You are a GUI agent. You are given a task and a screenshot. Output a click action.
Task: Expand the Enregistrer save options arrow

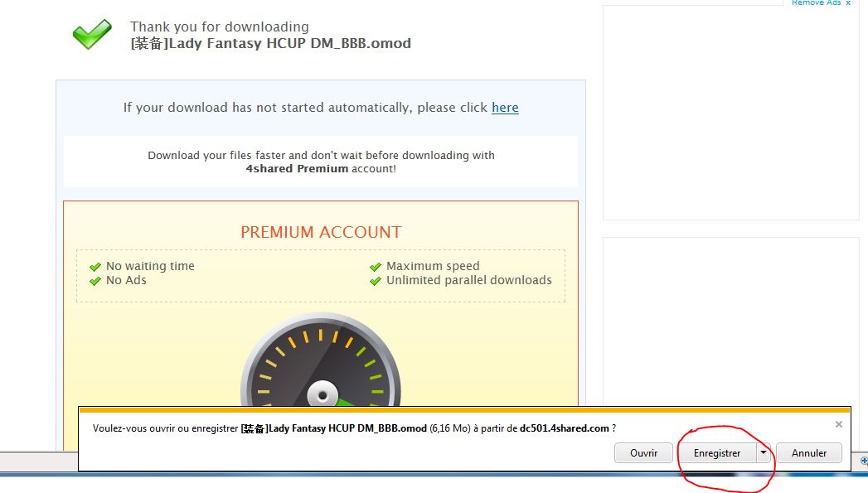pos(763,453)
